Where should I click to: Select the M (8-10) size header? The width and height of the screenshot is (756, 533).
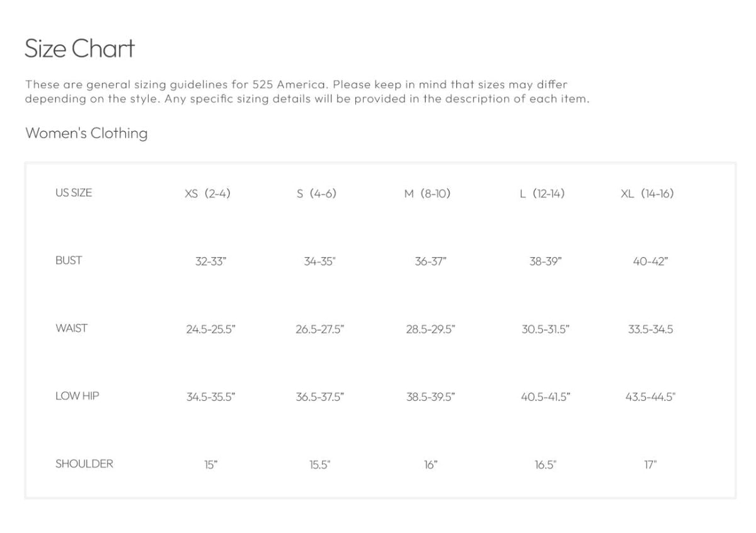(x=428, y=194)
